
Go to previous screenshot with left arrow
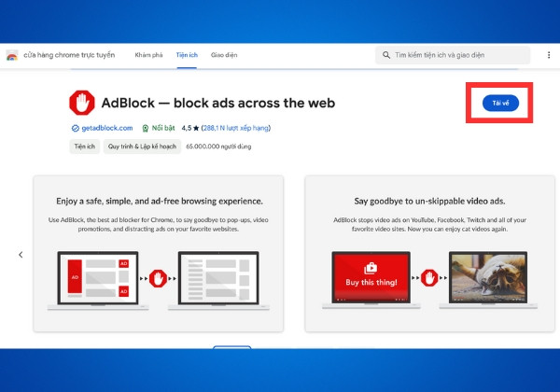[x=21, y=255]
